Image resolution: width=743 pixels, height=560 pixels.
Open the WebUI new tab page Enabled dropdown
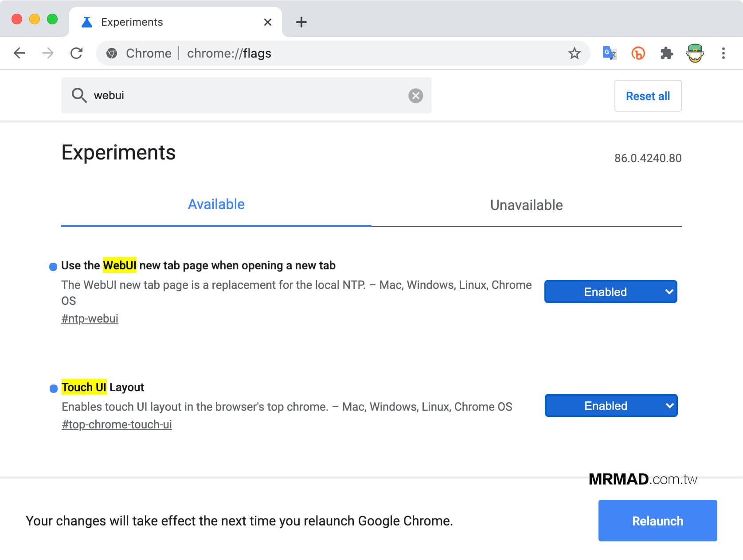(x=611, y=292)
